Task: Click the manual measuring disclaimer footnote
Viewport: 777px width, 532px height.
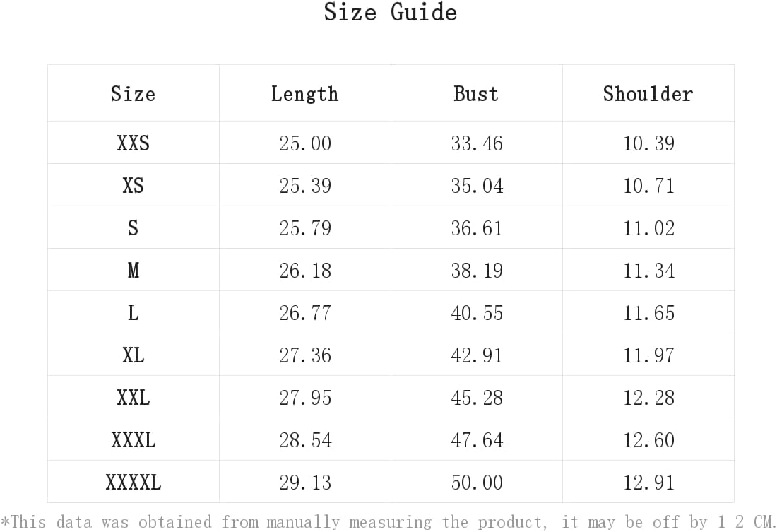Action: [388, 521]
